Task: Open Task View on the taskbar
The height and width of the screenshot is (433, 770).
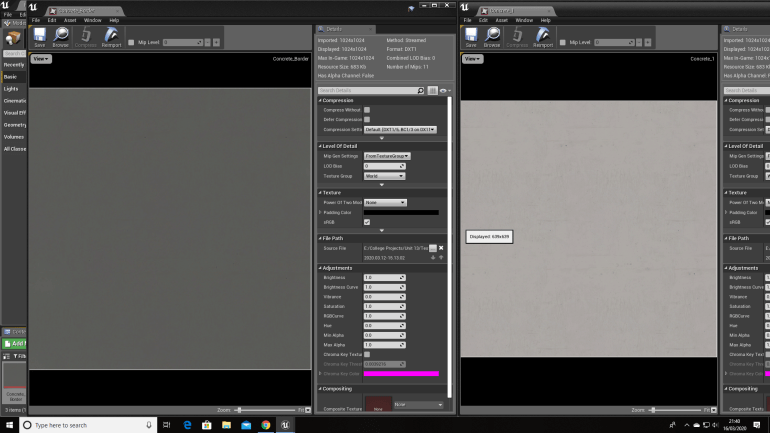Action: point(166,425)
